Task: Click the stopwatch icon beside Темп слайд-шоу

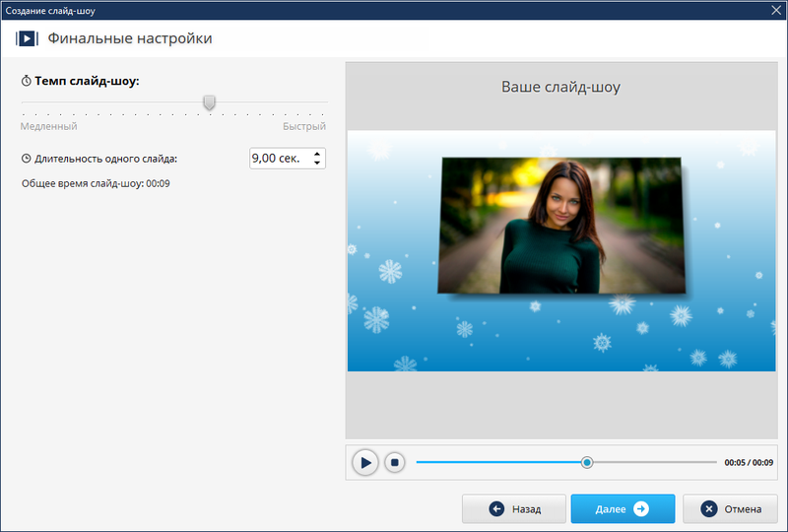Action: [27, 81]
